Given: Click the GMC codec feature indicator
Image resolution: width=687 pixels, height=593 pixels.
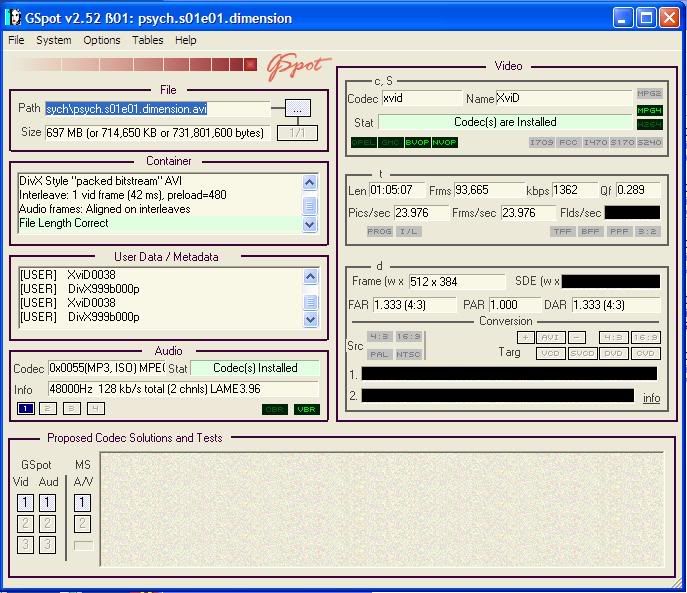Looking at the screenshot, I should (x=390, y=142).
